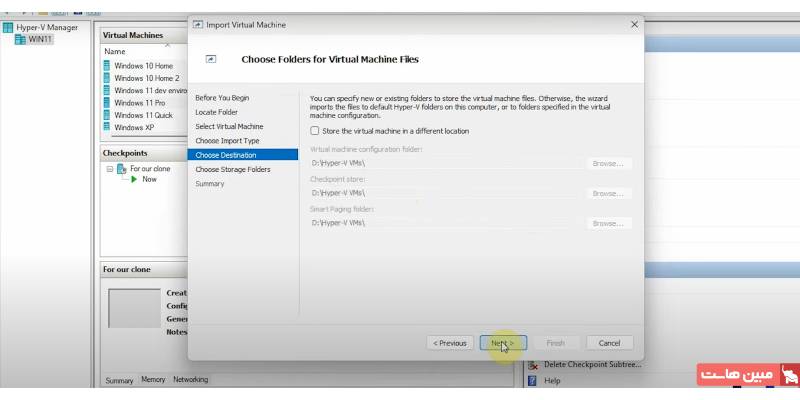This screenshot has height=400, width=800.
Task: Select the Windows 10 Home 2 virtual machine
Action: 147,78
